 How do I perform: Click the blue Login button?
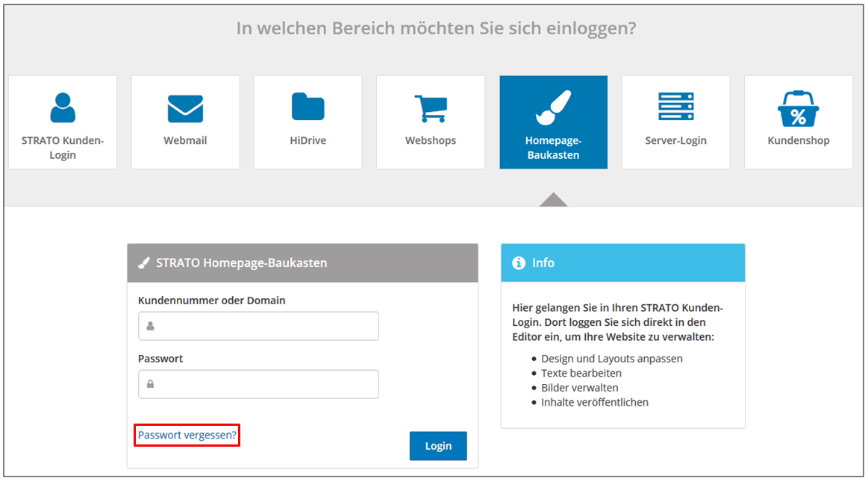click(438, 445)
